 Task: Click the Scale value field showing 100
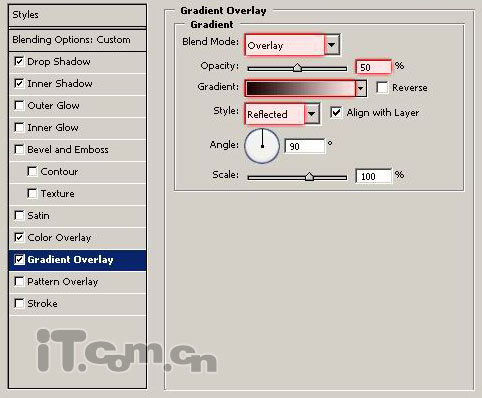[374, 176]
